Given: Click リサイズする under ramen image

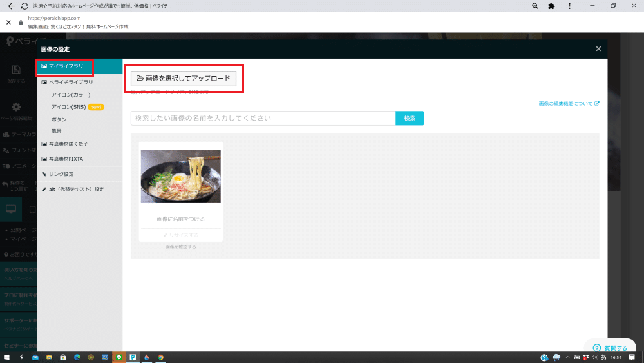Looking at the screenshot, I should click(x=181, y=235).
